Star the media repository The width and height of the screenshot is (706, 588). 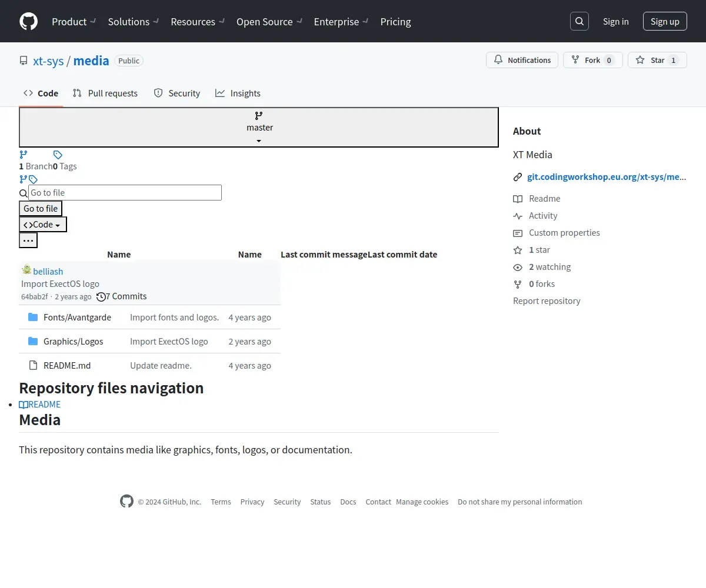657,60
